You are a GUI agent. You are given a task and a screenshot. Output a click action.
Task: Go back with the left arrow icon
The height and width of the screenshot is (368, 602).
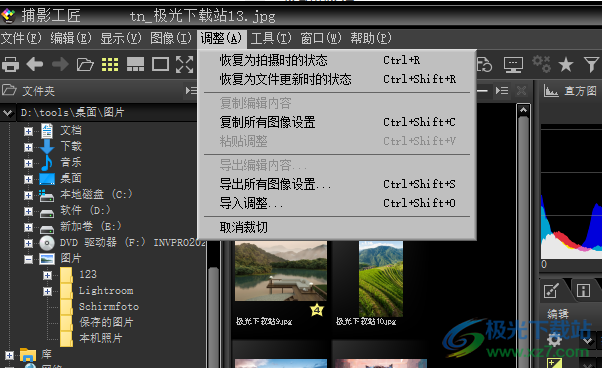[35, 64]
